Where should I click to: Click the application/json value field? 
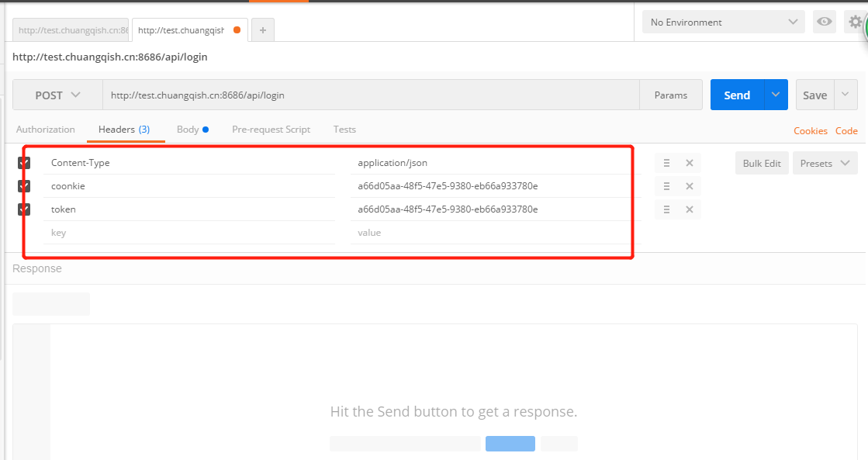click(x=496, y=163)
